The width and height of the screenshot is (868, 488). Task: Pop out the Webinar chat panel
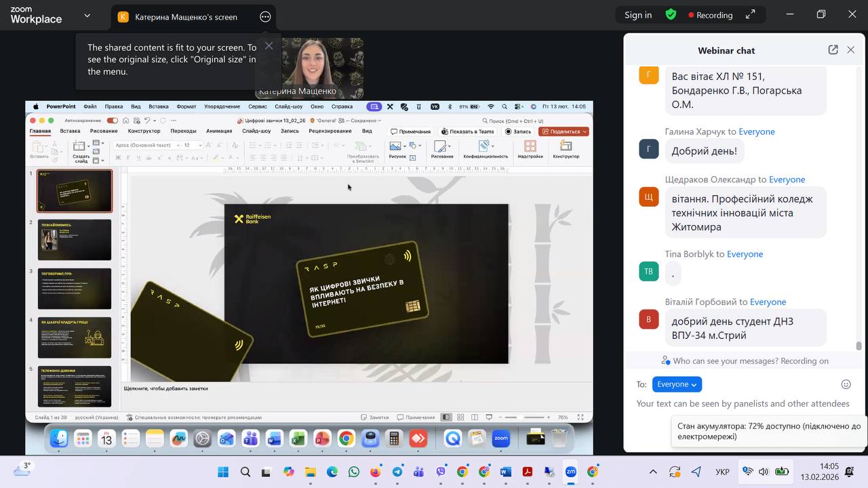(833, 50)
